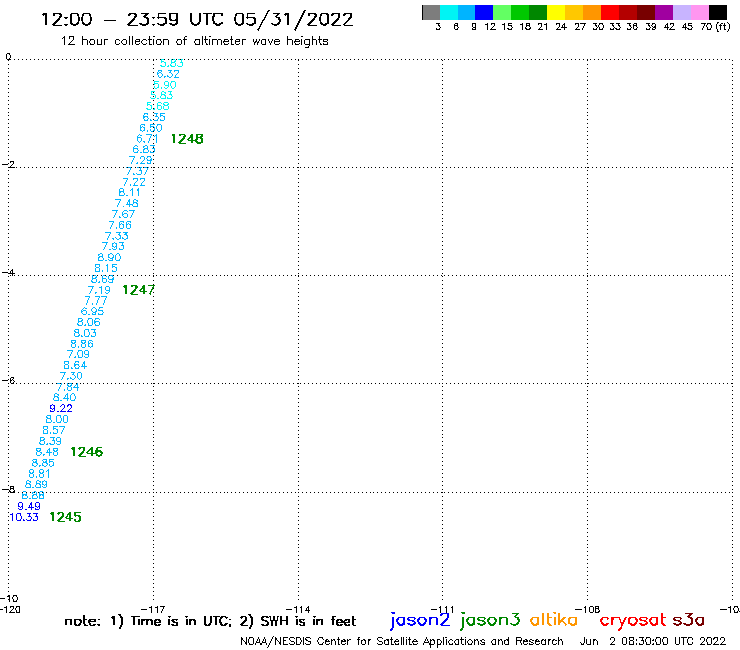Click the 8.85 wave height value
The width and height of the screenshot is (740, 650).
tap(43, 463)
